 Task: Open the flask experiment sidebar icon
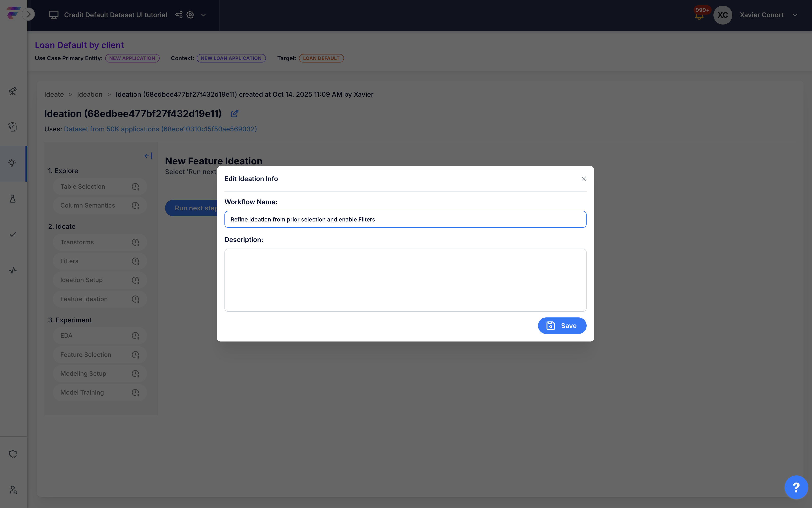[x=13, y=199]
